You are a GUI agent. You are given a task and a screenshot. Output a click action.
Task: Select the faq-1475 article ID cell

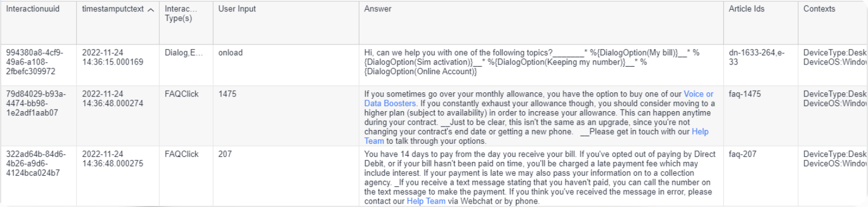(745, 94)
